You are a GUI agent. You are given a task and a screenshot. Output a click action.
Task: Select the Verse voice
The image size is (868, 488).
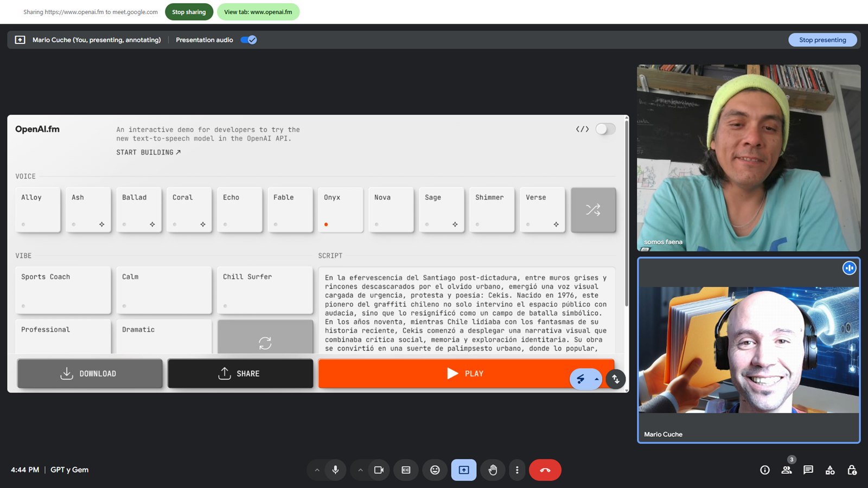[542, 210]
